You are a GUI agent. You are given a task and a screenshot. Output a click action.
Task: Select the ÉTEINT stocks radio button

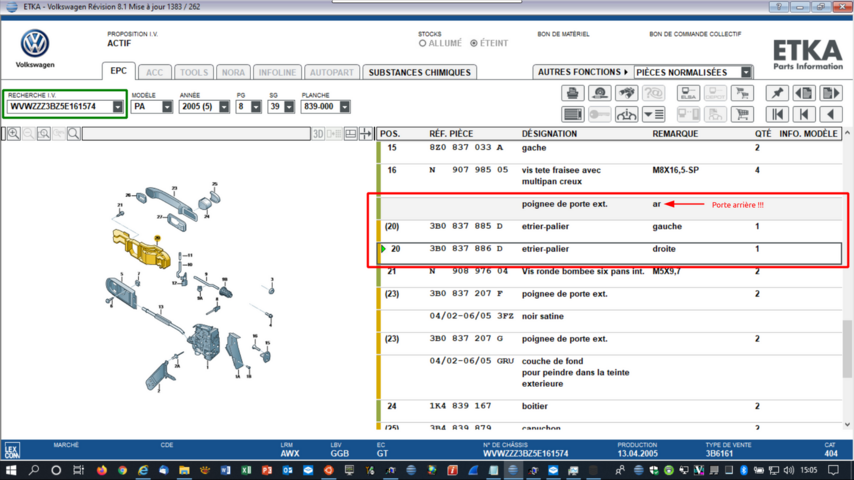[474, 44]
